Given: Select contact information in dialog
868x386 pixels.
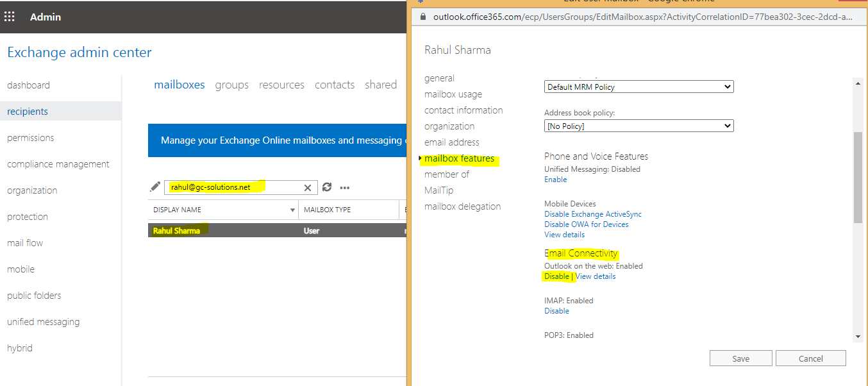Looking at the screenshot, I should (x=463, y=110).
